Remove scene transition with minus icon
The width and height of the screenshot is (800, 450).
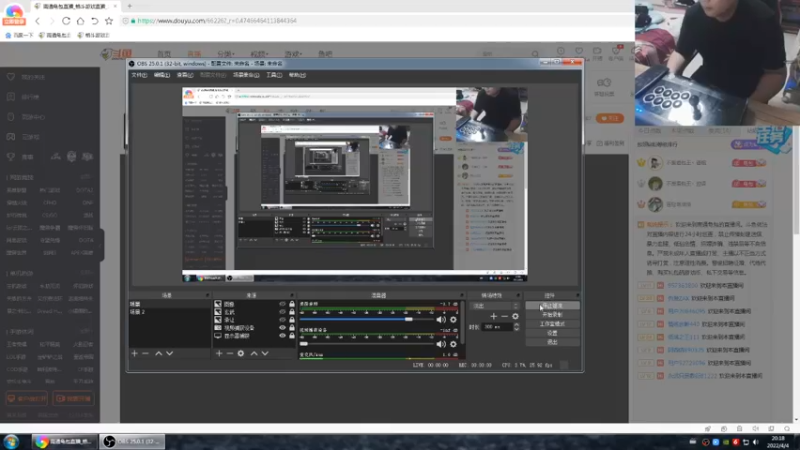(x=505, y=316)
